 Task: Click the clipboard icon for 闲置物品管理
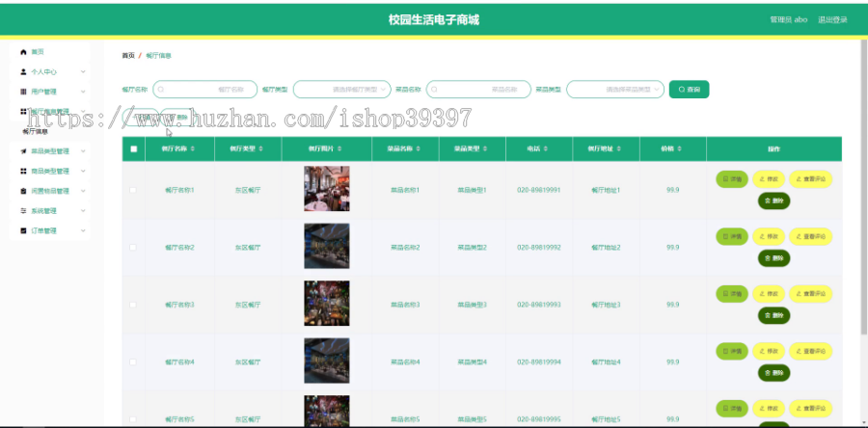coord(23,191)
